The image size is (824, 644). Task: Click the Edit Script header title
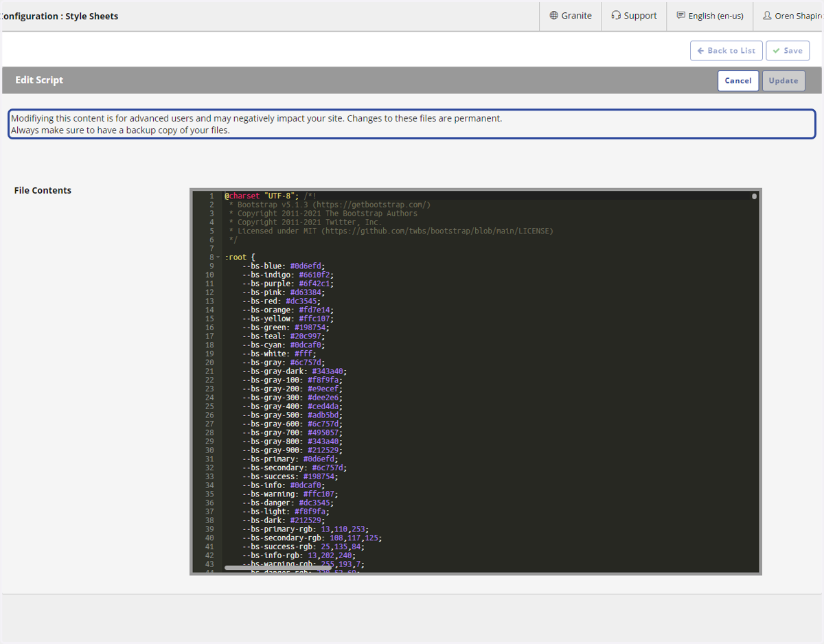pos(39,80)
